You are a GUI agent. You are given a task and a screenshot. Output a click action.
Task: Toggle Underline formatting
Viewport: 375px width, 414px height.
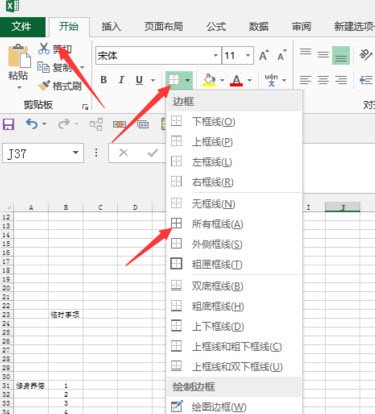(139, 80)
